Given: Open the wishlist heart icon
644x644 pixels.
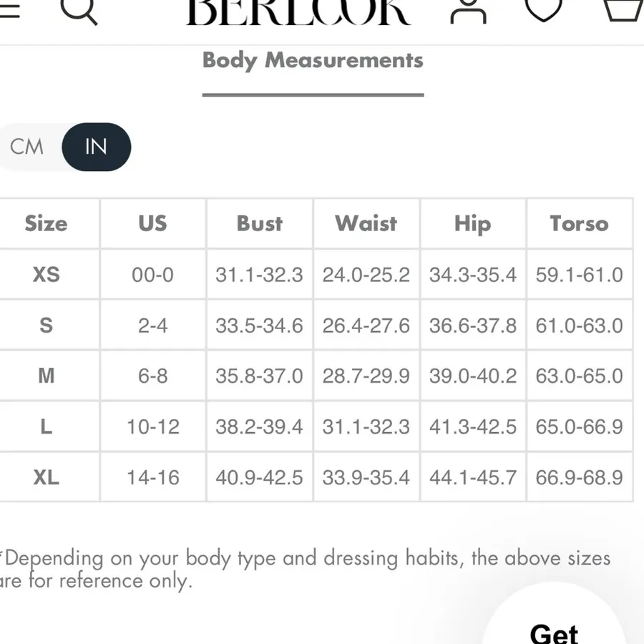Looking at the screenshot, I should point(543,9).
